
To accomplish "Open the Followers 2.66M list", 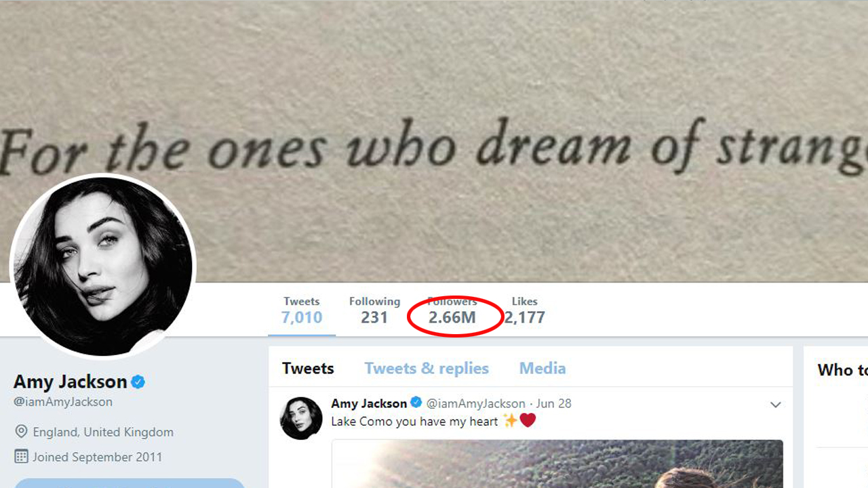I will pyautogui.click(x=452, y=310).
